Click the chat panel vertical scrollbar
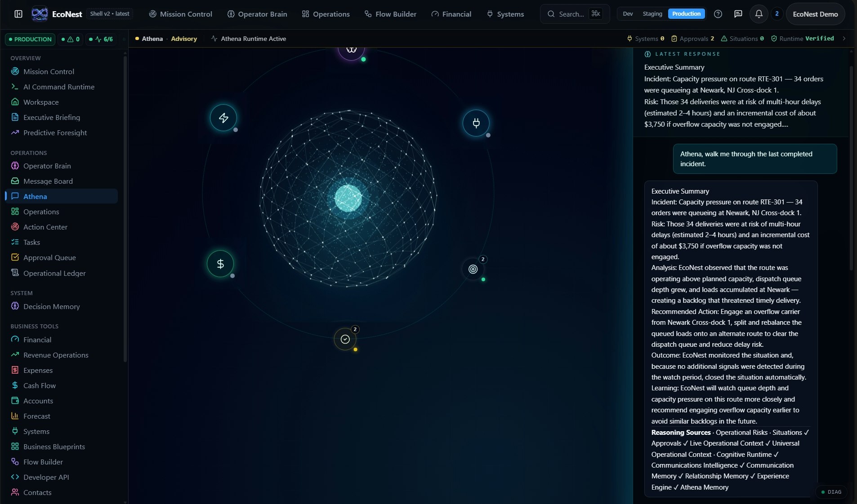This screenshot has height=504, width=857. pyautogui.click(x=851, y=168)
